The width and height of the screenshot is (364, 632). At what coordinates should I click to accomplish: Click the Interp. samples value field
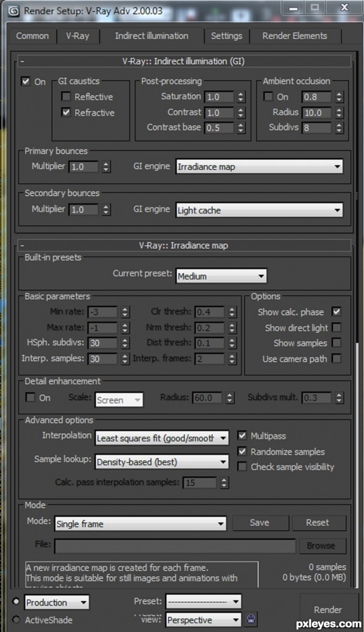tap(103, 359)
